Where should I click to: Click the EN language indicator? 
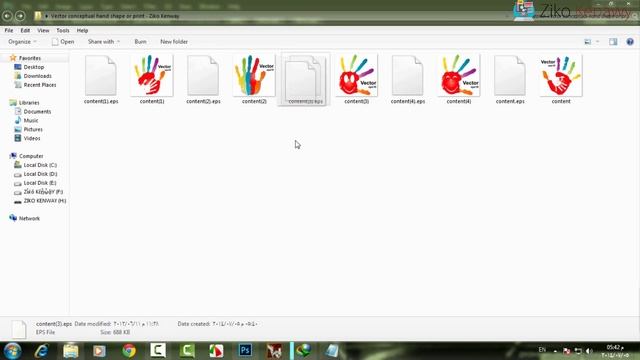[x=542, y=350]
